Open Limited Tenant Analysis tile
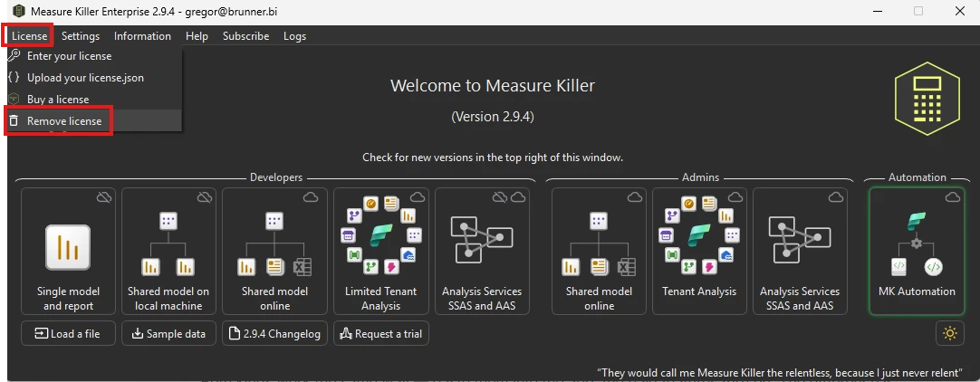 point(381,252)
